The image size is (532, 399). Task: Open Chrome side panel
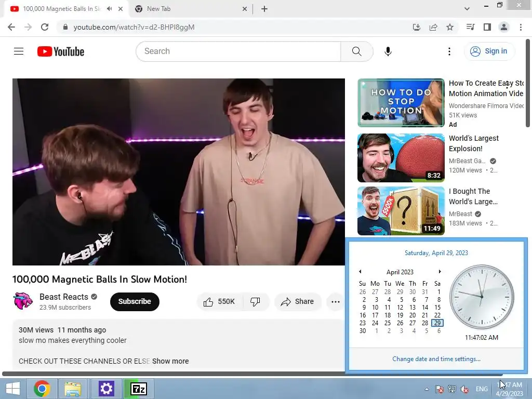tap(487, 27)
